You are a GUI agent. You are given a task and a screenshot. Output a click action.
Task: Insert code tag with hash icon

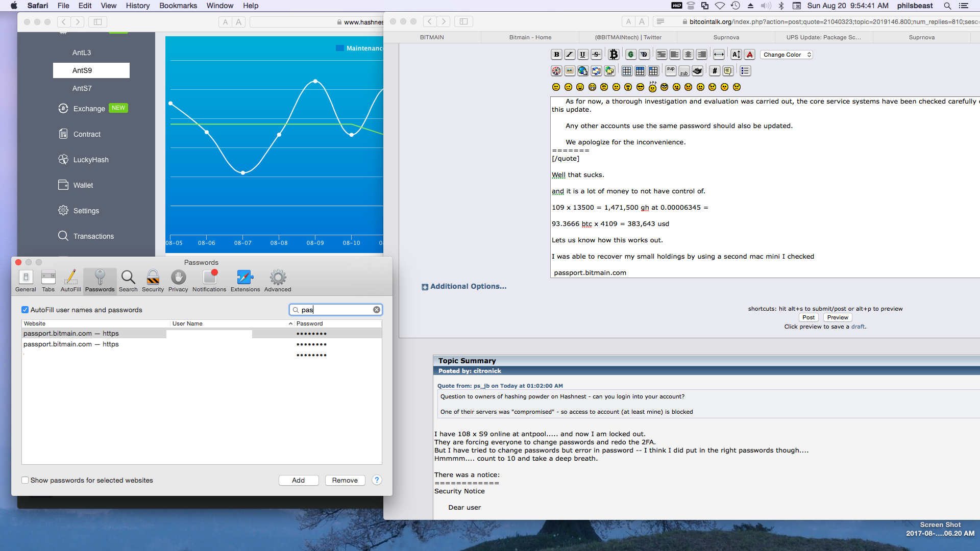pyautogui.click(x=715, y=71)
